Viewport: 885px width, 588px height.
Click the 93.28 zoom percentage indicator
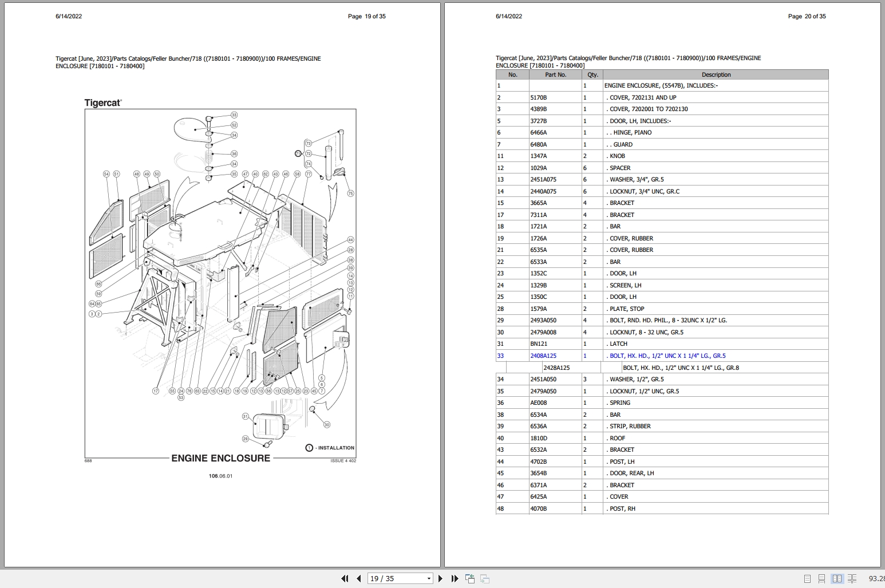click(878, 579)
